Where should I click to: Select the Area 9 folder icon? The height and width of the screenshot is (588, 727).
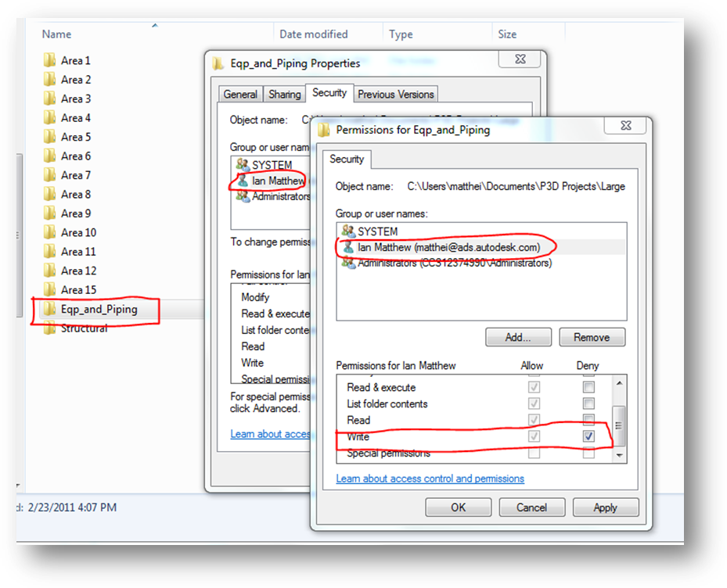pyautogui.click(x=49, y=213)
